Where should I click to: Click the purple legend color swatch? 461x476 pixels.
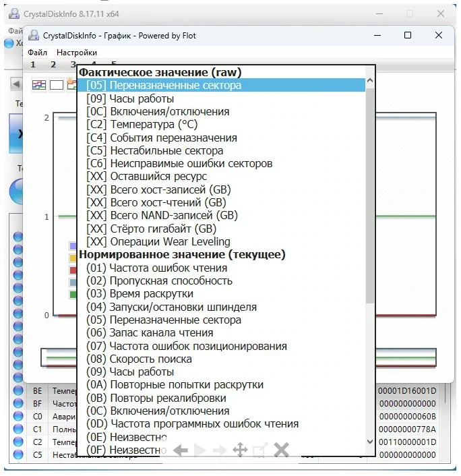[x=73, y=245]
